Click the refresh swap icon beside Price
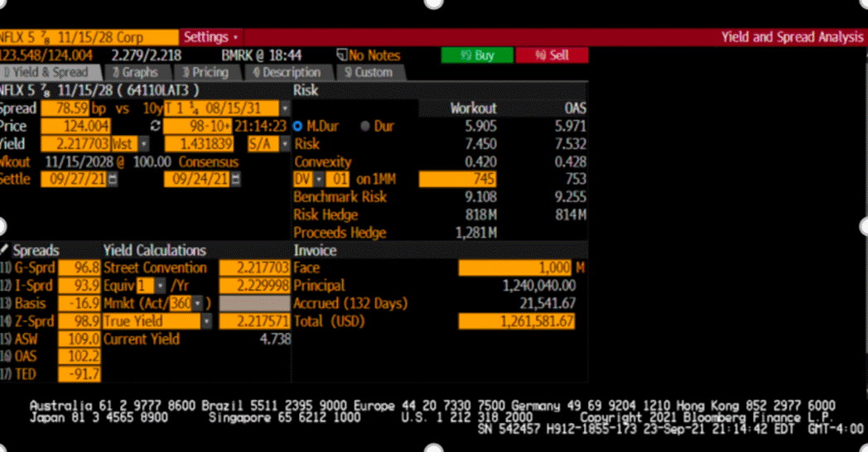The width and height of the screenshot is (868, 452). (156, 126)
